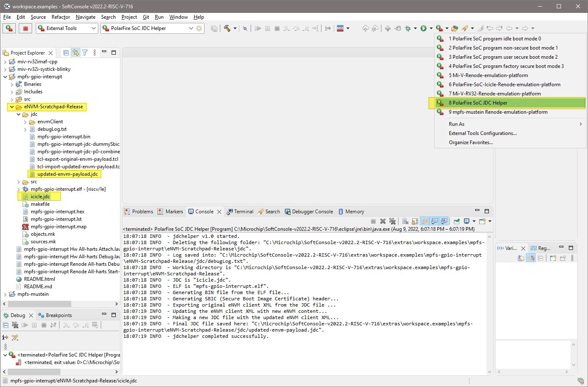Click the External Tools run icon in toolbar
588x387 pixels.
pos(439,28)
